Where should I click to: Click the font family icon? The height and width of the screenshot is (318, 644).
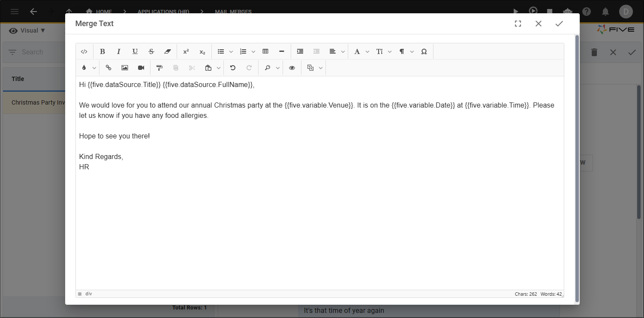(357, 51)
